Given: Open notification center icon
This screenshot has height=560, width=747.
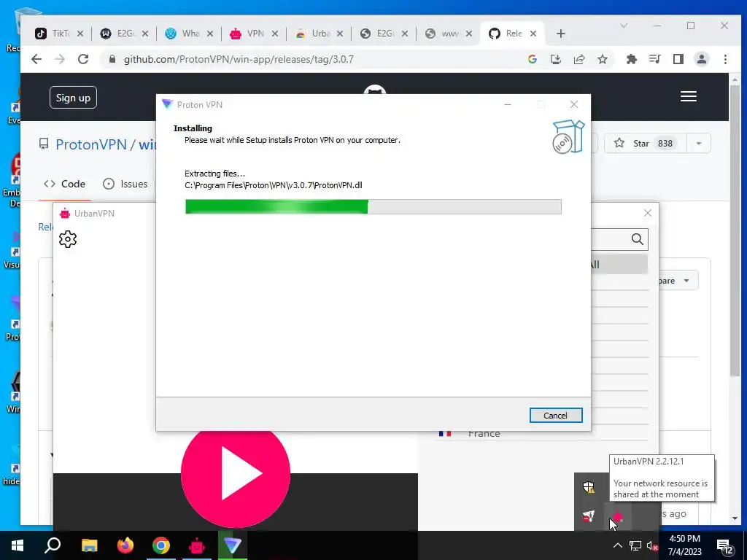Looking at the screenshot, I should 724,546.
